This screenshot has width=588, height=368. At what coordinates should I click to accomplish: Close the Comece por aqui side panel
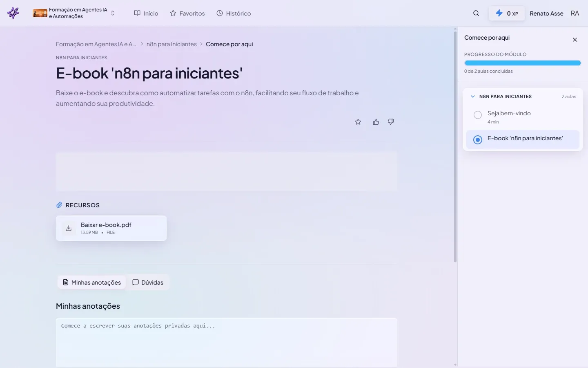pos(575,40)
